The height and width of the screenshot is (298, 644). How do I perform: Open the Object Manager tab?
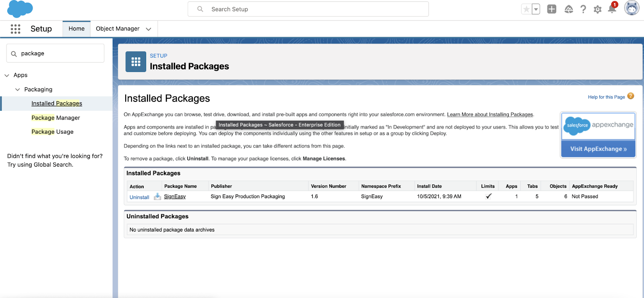[x=118, y=29]
